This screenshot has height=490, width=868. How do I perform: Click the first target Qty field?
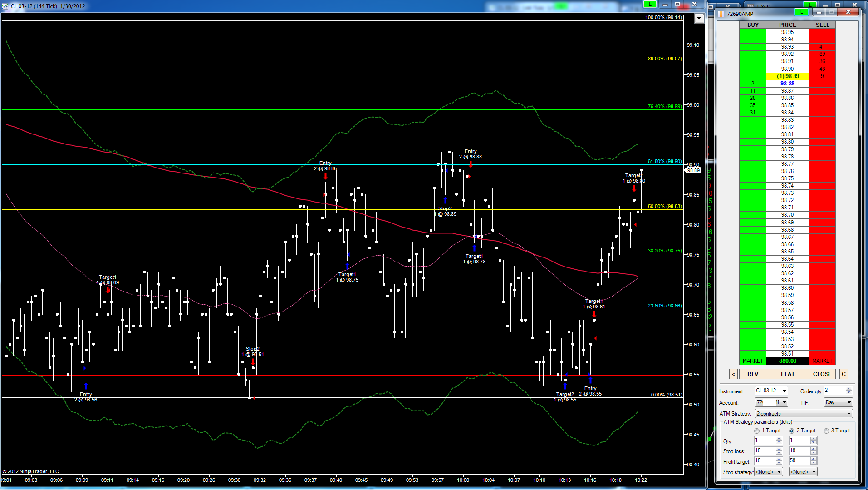[765, 441]
